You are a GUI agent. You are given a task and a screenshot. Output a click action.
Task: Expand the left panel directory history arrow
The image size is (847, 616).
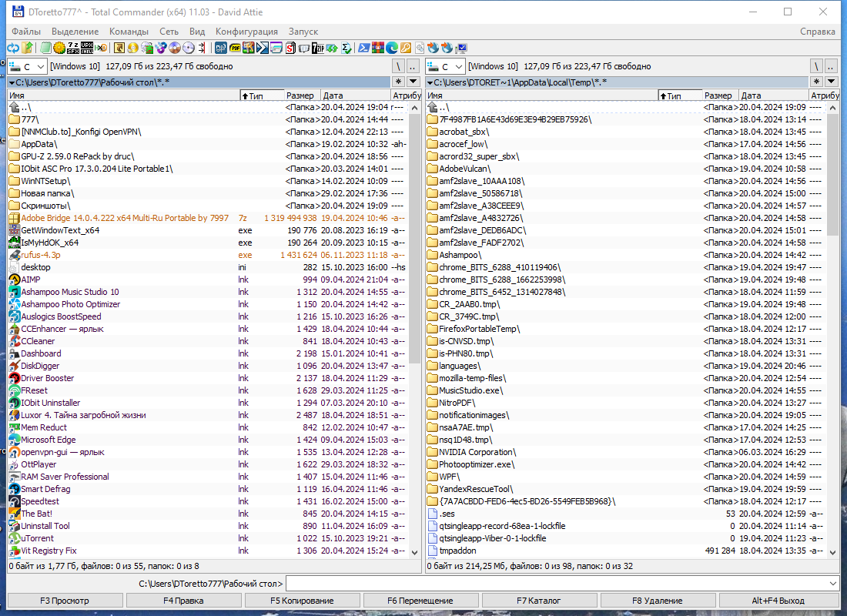click(413, 82)
